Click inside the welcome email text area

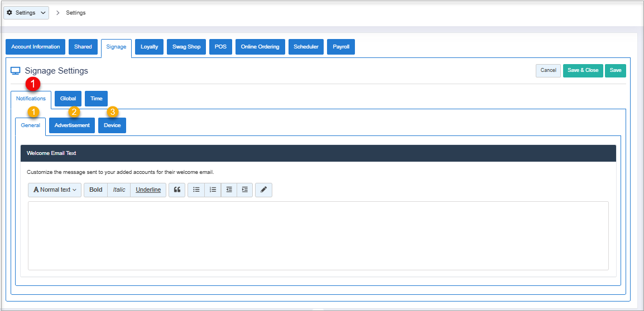(x=318, y=235)
